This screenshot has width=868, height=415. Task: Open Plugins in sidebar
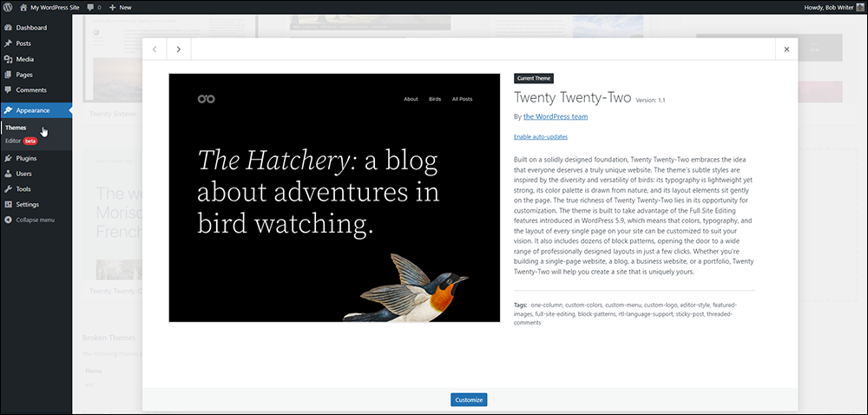[36, 158]
